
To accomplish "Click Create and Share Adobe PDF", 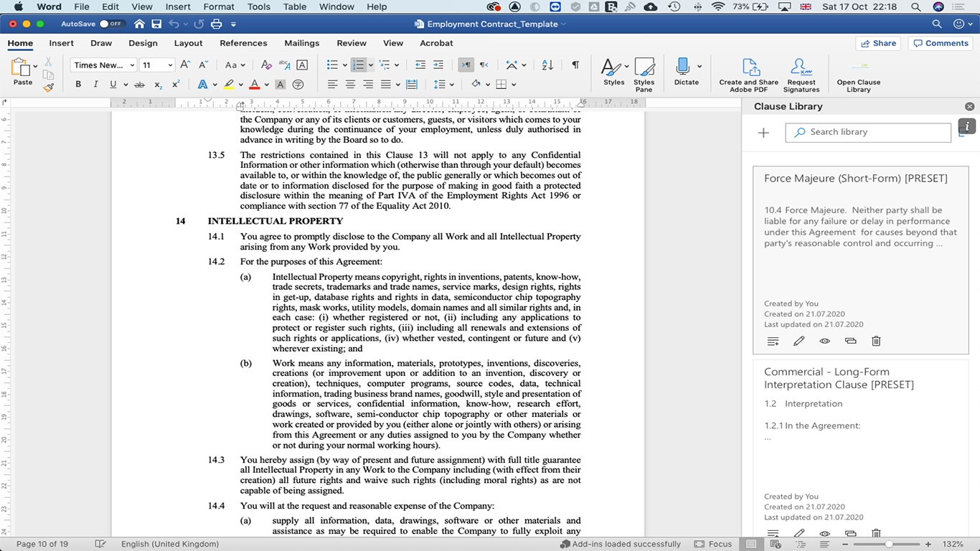I will coord(749,75).
